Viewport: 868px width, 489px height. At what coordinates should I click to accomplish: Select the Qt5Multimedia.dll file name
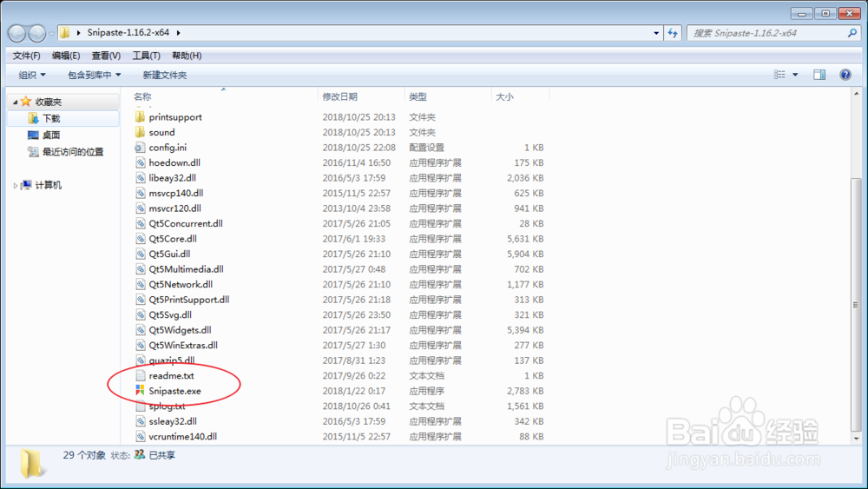(186, 269)
